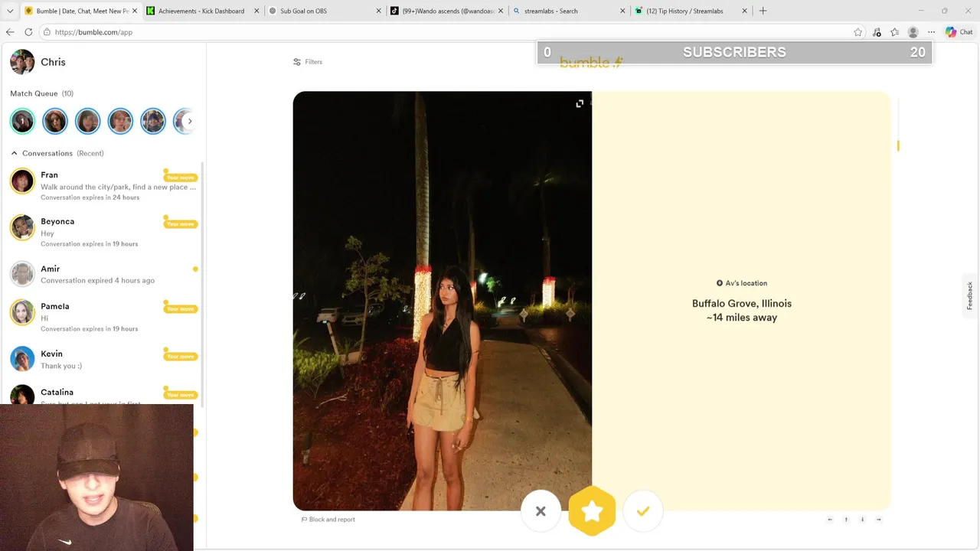
Task: Click the Match Queue (10) heading
Action: (x=41, y=93)
